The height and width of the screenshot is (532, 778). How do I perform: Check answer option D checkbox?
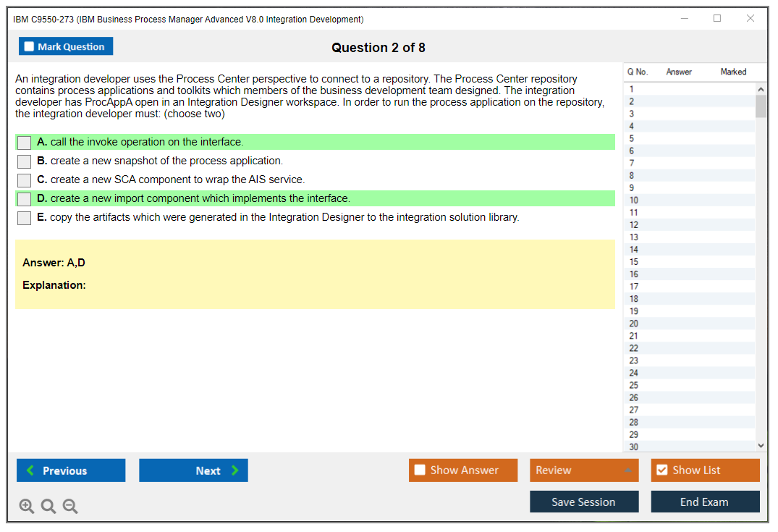click(25, 199)
